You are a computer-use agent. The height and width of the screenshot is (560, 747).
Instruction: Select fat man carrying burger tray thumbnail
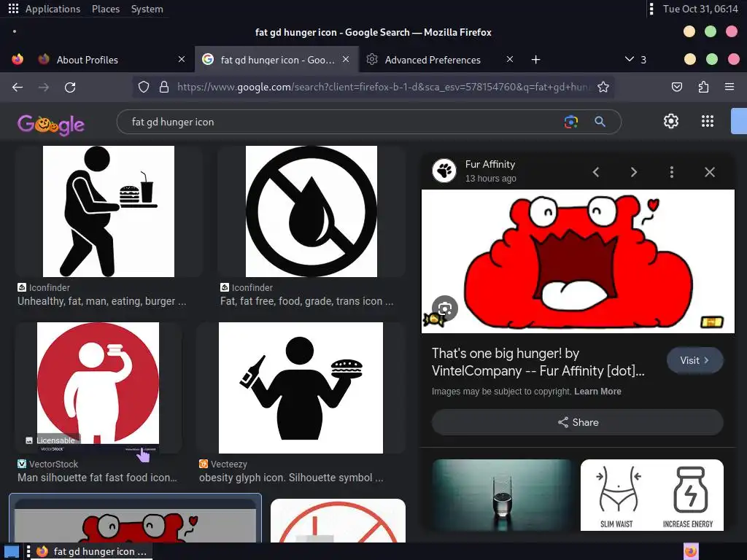point(109,211)
